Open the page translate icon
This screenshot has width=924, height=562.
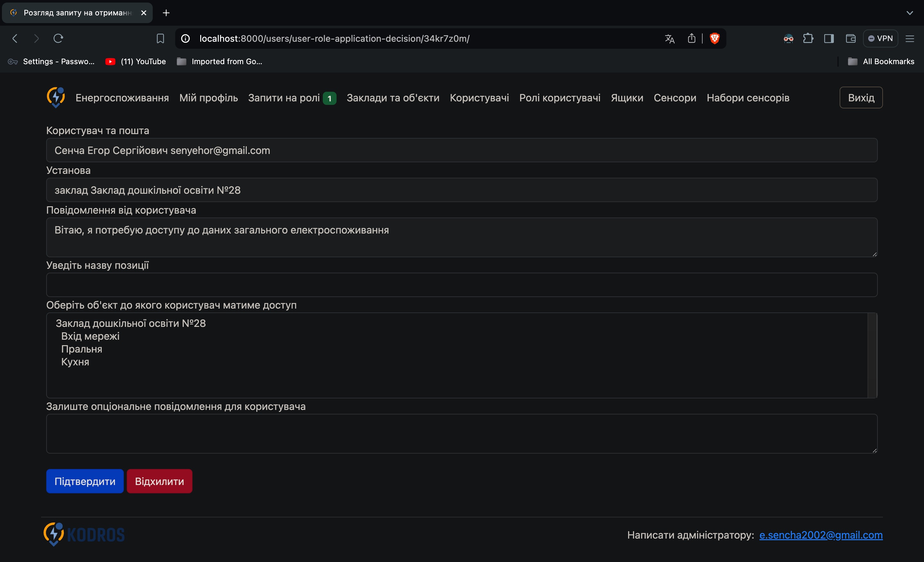coord(669,38)
